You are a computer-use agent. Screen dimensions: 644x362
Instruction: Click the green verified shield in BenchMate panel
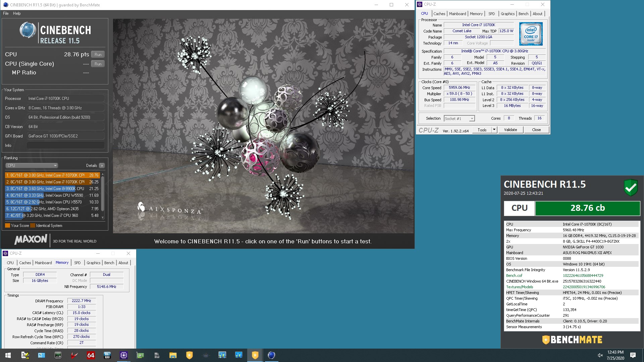(631, 187)
